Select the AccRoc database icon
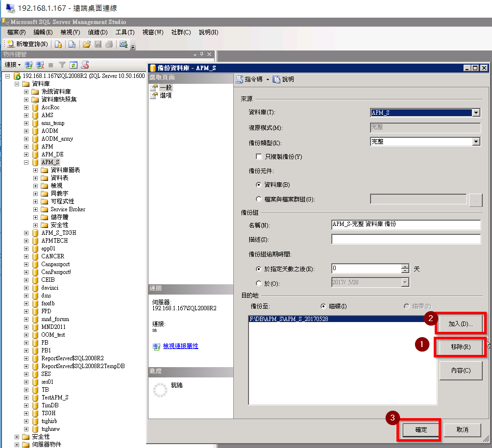 (35, 107)
